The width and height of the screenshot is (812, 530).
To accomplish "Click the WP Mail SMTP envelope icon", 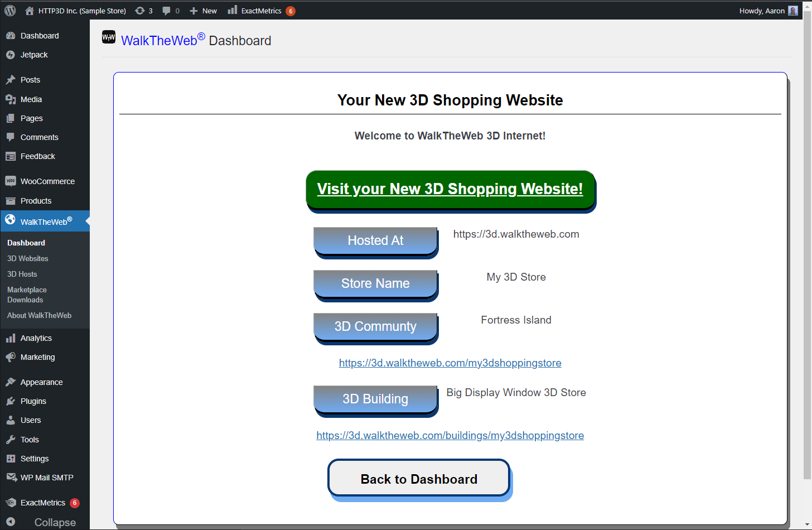I will [x=11, y=478].
